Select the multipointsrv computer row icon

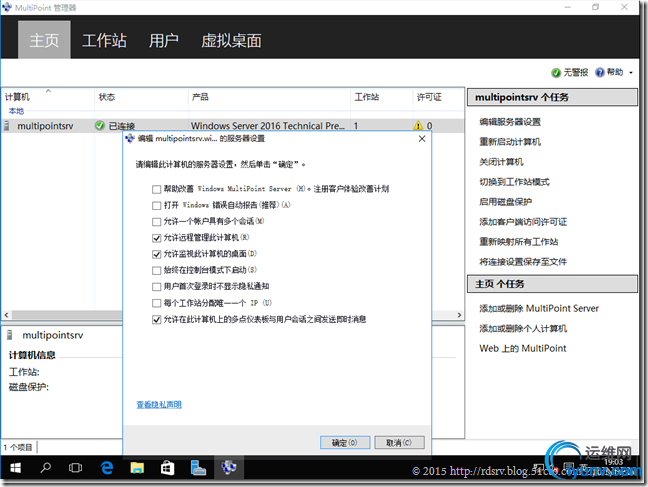tap(7, 126)
